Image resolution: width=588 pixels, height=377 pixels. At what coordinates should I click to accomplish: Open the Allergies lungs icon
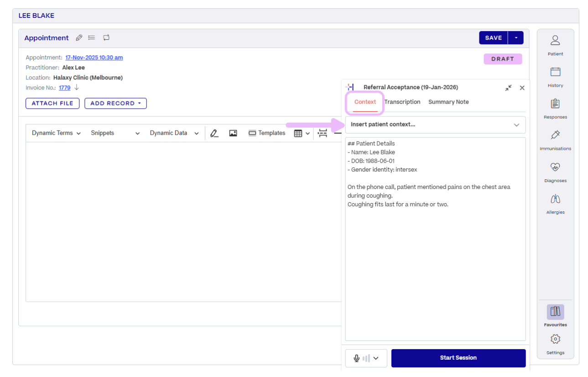(x=555, y=199)
